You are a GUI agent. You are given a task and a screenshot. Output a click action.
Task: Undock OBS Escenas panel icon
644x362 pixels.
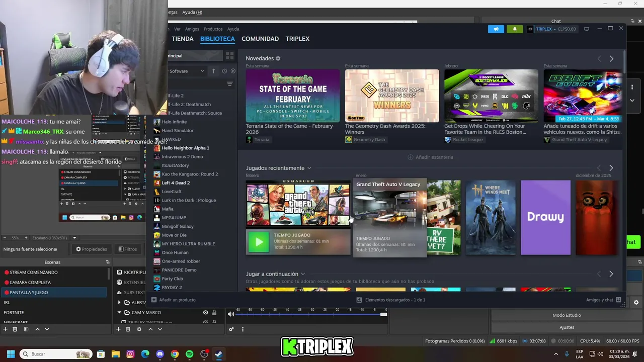tap(107, 262)
